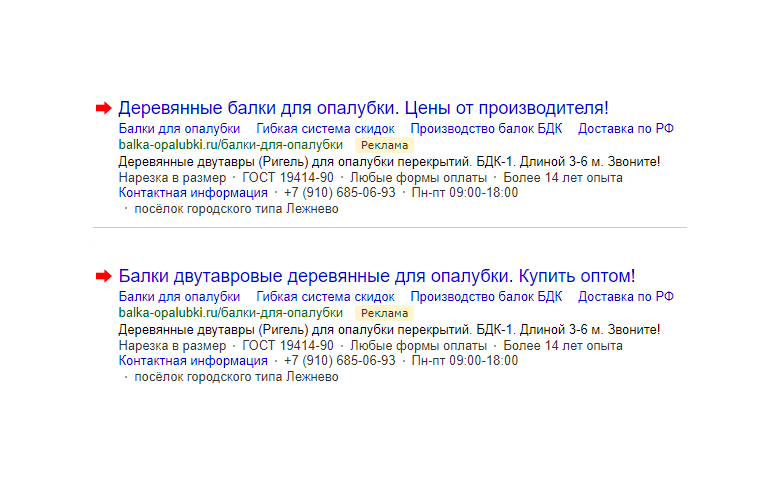Viewport: 780px width, 481px height.
Task: Open 'Контактная информация' in the first ad
Action: pyautogui.click(x=193, y=193)
